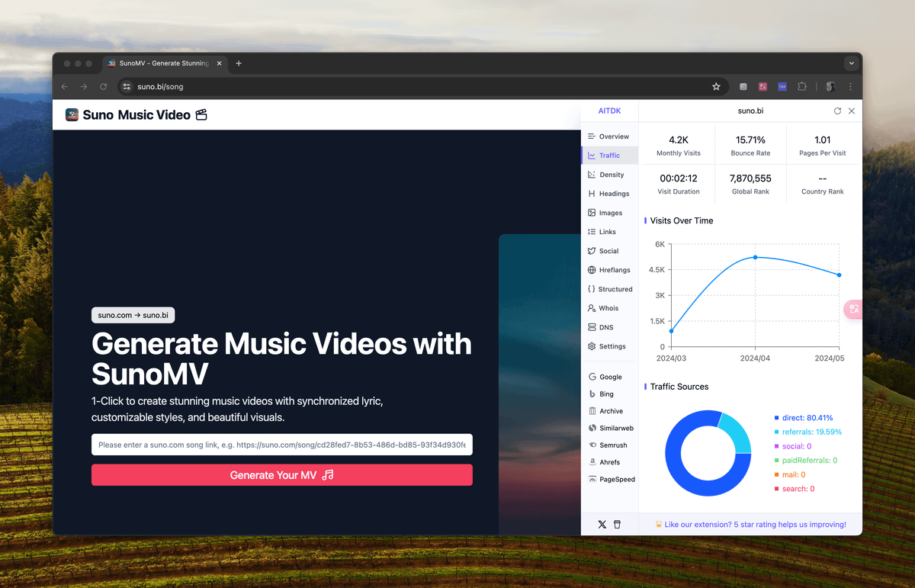
Task: Click the trash icon in panel footer
Action: (x=618, y=525)
